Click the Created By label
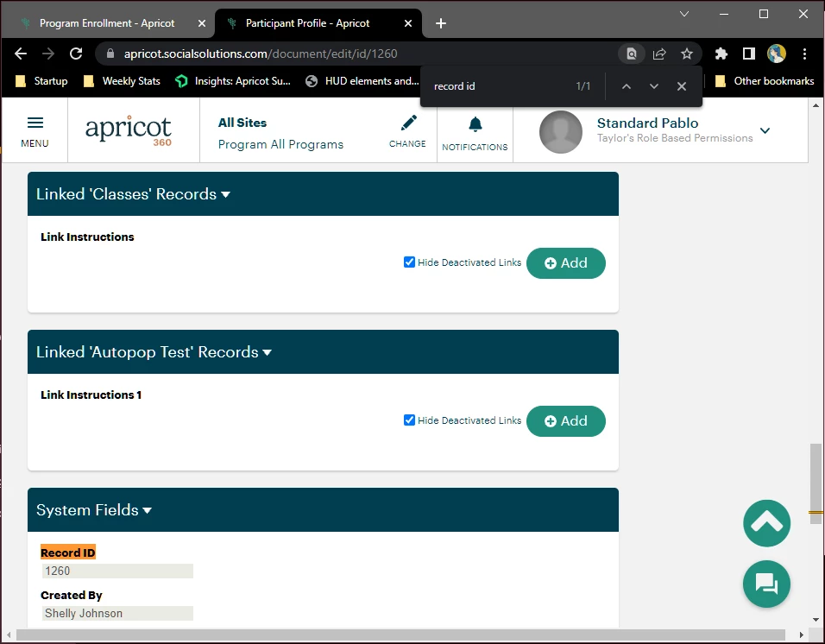This screenshot has width=825, height=644. tap(72, 595)
